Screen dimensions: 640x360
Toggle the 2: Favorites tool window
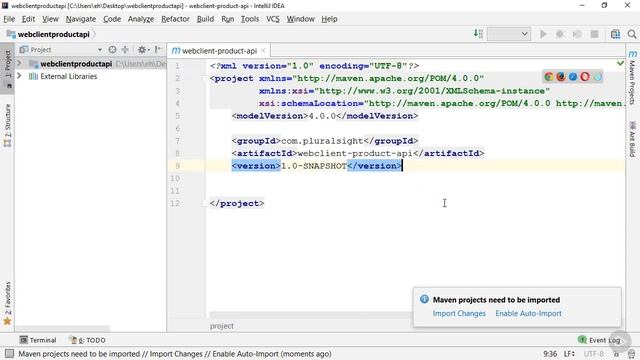pos(7,303)
